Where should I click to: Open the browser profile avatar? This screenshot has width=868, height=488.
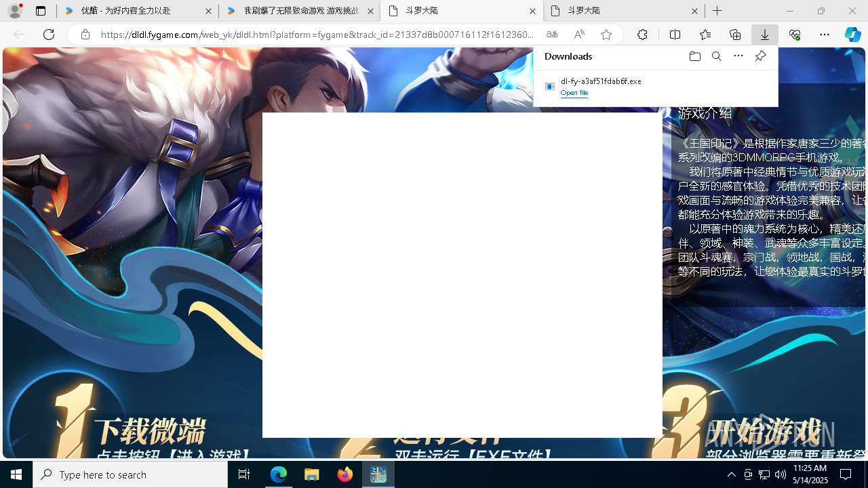pos(15,11)
